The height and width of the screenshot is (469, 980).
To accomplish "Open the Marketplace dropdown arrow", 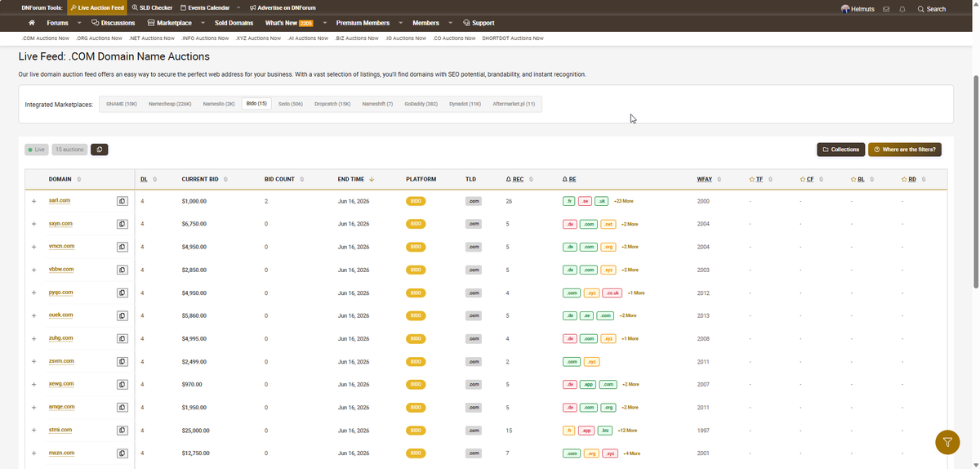I will pyautogui.click(x=202, y=23).
